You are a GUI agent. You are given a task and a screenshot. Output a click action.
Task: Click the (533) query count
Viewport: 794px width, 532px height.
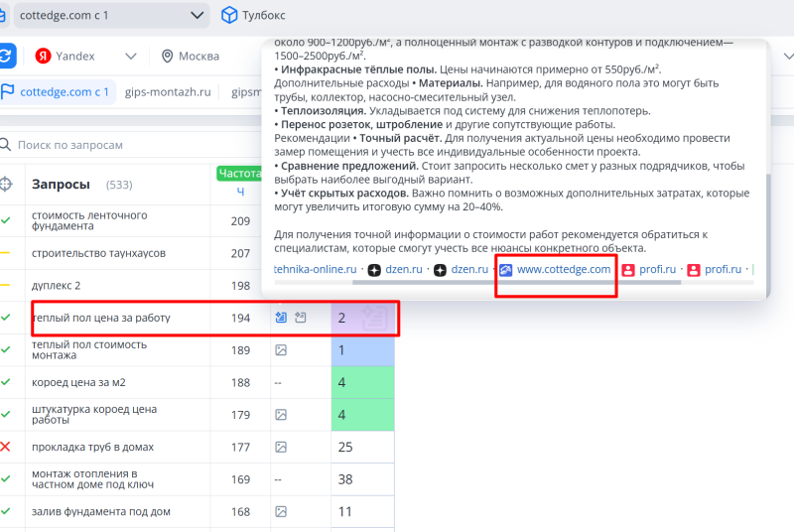coord(119,185)
